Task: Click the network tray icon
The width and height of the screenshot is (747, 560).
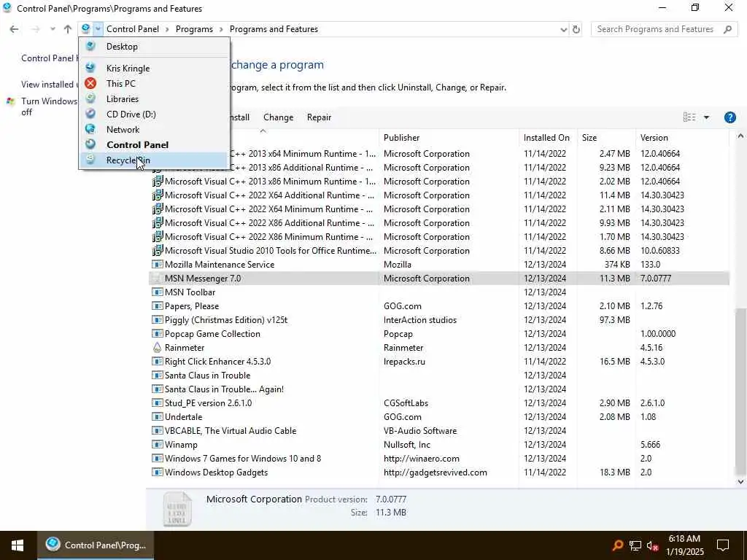Action: pyautogui.click(x=635, y=545)
